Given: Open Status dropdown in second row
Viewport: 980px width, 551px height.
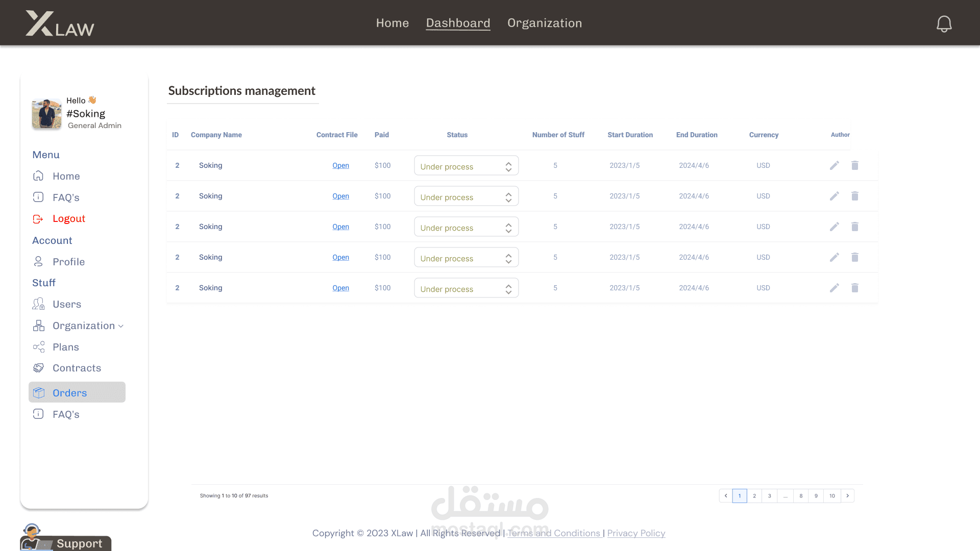Looking at the screenshot, I should (x=466, y=196).
